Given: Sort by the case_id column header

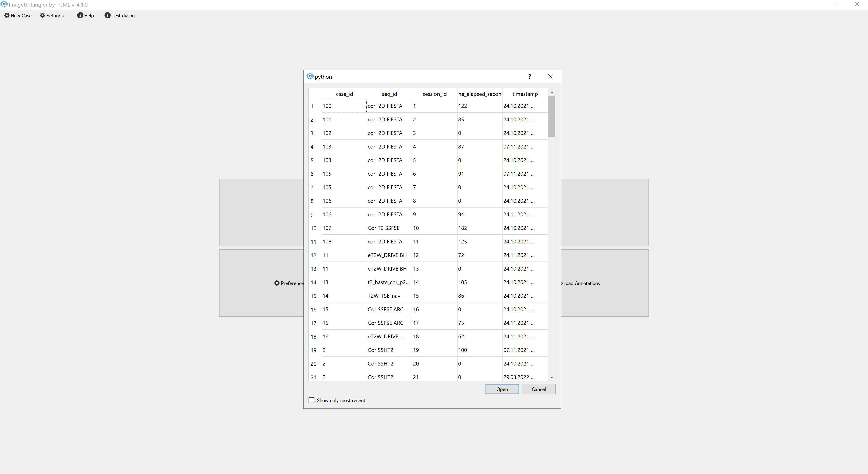Looking at the screenshot, I should point(344,94).
